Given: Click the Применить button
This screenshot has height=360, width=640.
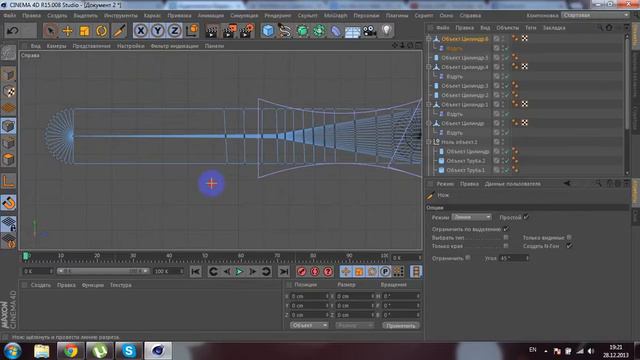Looking at the screenshot, I should 401,325.
